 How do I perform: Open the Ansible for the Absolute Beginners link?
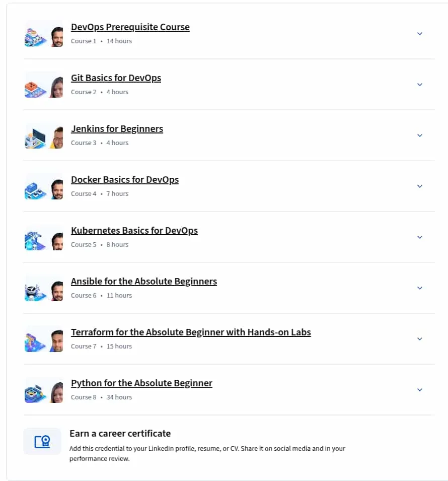point(144,282)
